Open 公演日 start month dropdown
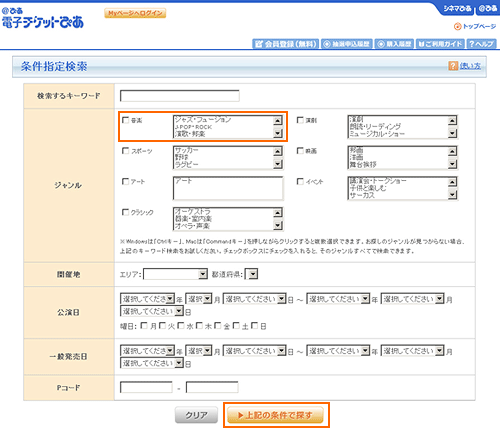The width and height of the screenshot is (500, 428). coord(199,299)
